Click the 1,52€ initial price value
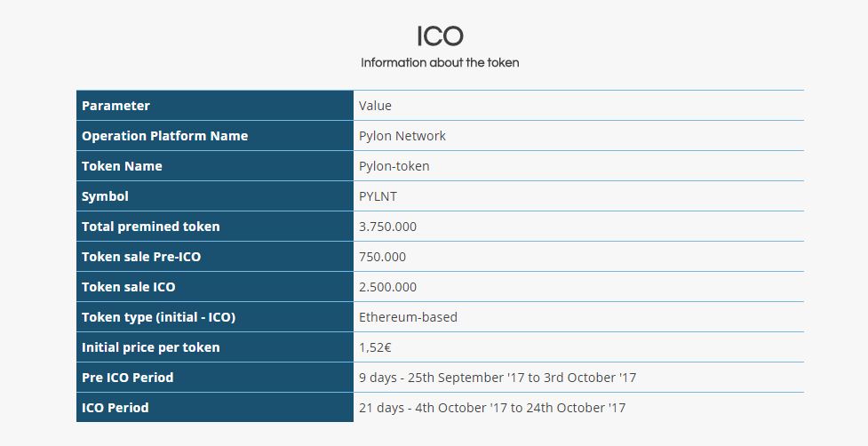The width and height of the screenshot is (868, 446). (x=375, y=347)
